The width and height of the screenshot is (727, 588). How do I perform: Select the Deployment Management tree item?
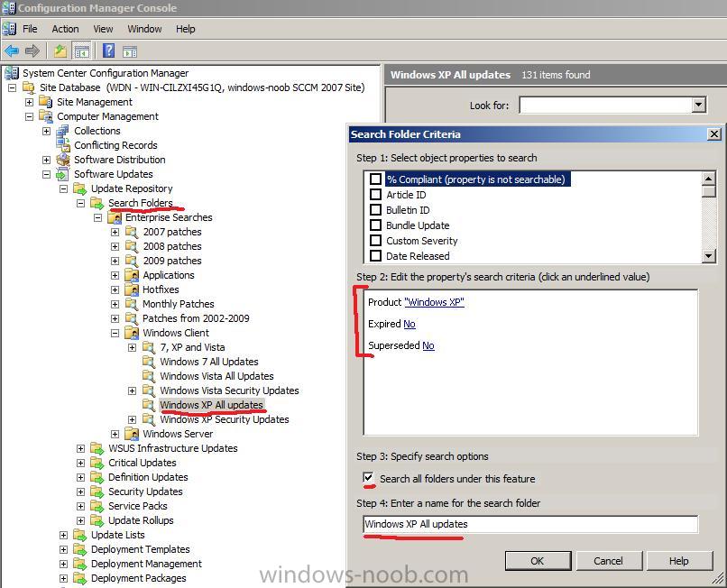[x=146, y=564]
